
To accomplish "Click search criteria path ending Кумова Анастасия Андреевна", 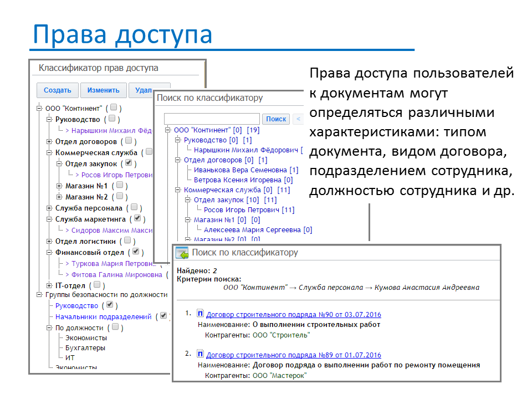I will coord(351,288).
